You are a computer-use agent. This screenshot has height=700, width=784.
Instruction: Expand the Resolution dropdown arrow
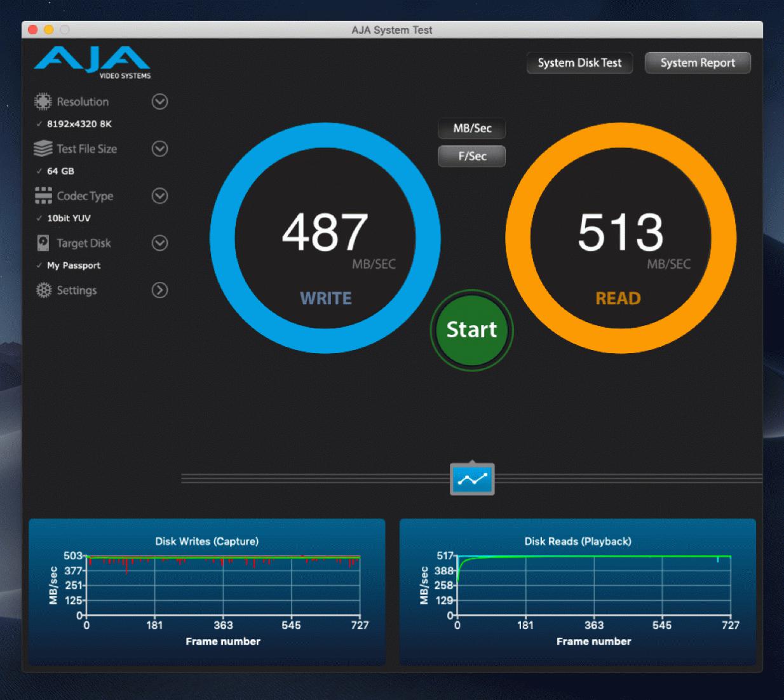pos(159,102)
